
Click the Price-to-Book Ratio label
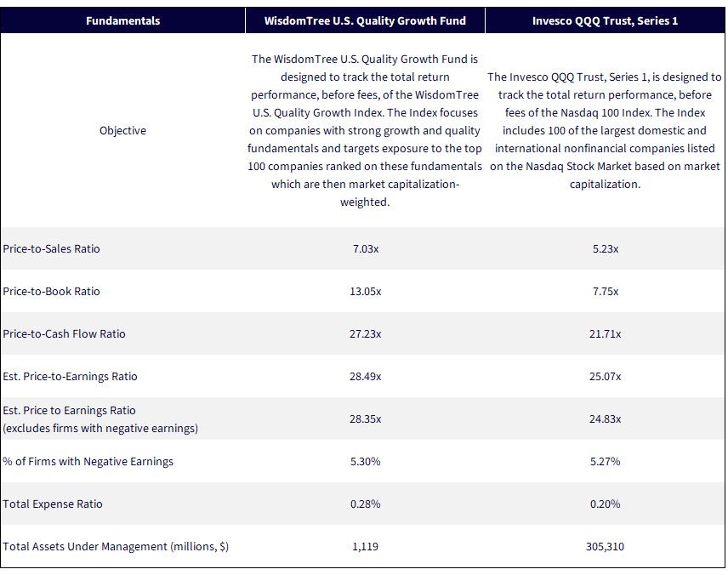(x=51, y=291)
